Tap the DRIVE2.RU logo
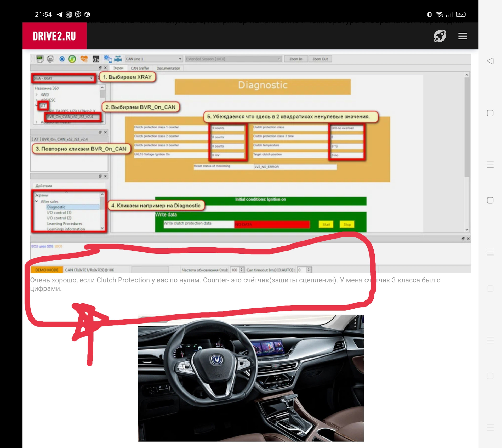The height and width of the screenshot is (448, 502). [54, 36]
